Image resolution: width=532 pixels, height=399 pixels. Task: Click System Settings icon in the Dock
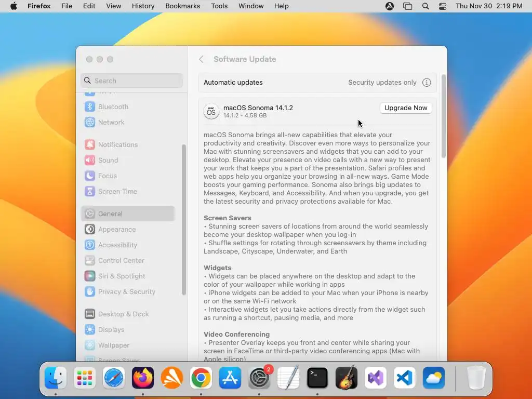click(260, 378)
